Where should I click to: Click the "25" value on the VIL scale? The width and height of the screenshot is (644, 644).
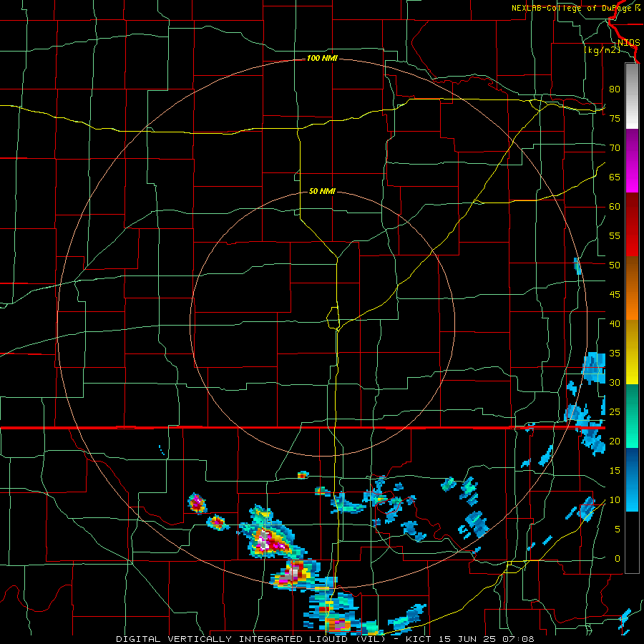615,412
